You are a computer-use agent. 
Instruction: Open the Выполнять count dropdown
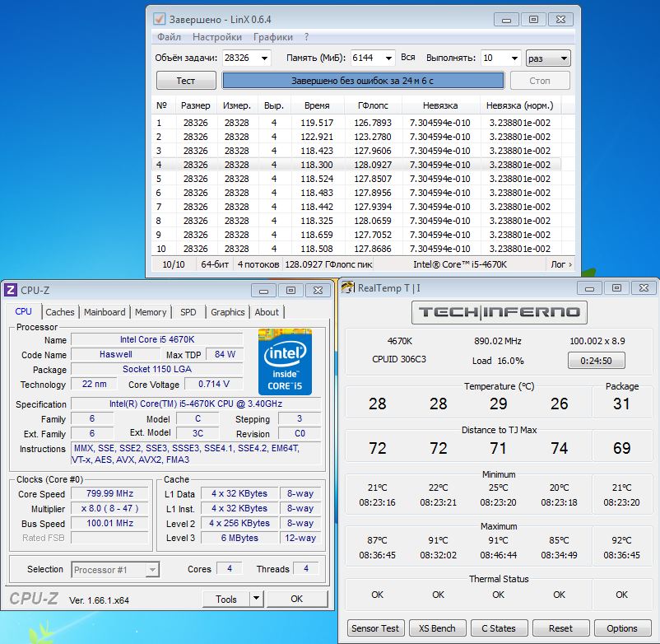pos(514,58)
